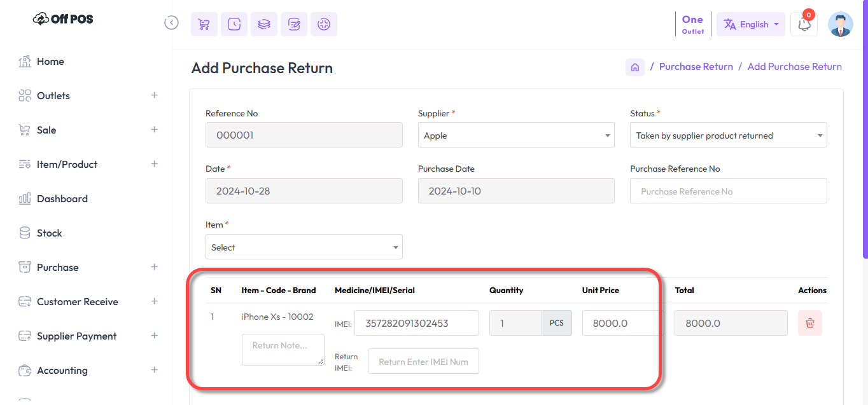Click the Purchase Reference No field

(728, 191)
